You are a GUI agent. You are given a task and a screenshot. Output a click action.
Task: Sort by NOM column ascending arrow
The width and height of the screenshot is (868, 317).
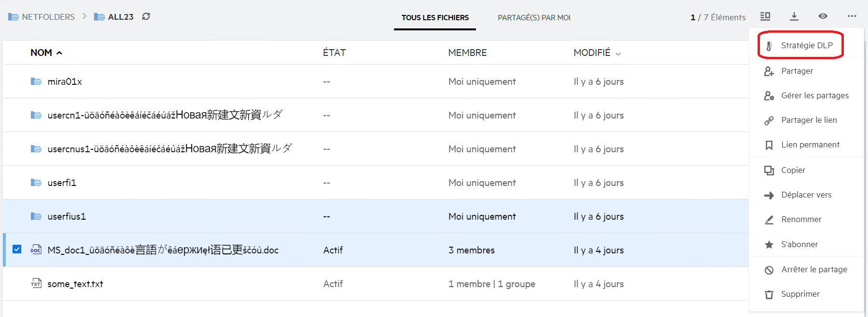(59, 53)
